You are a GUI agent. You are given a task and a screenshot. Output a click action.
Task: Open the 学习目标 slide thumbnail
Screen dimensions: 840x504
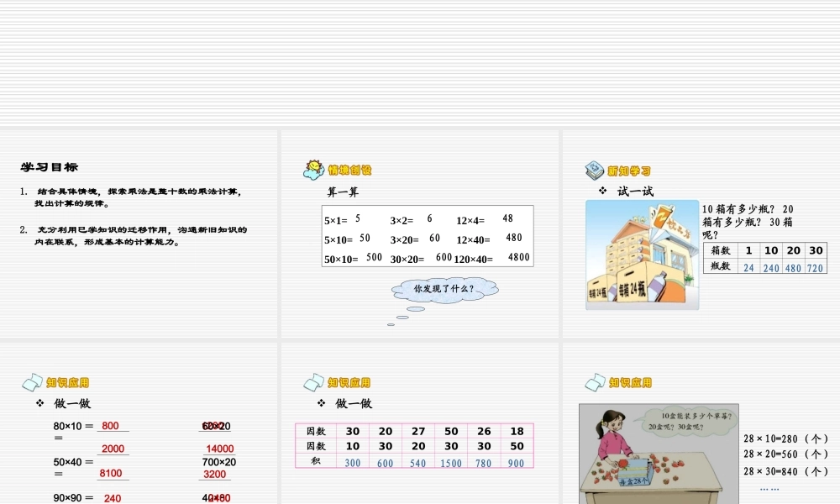pyautogui.click(x=139, y=234)
